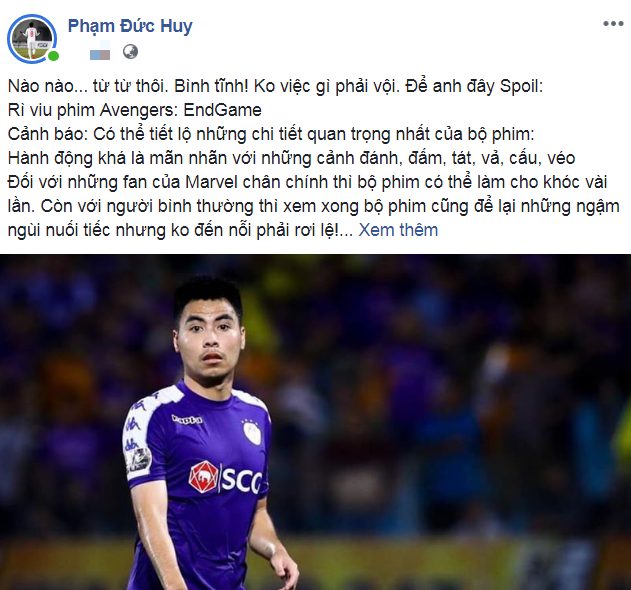Click the SCG sponsor logo on jersey
631x590 pixels.
click(x=225, y=478)
